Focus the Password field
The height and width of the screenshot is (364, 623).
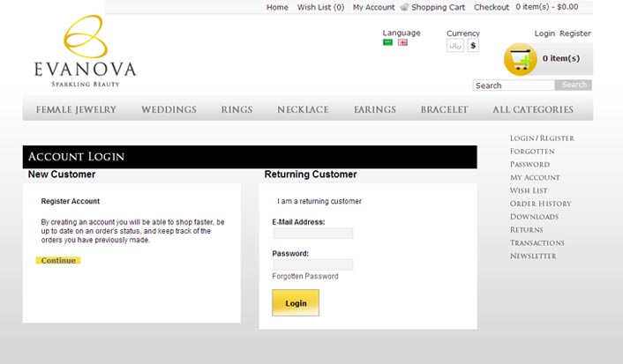click(313, 264)
